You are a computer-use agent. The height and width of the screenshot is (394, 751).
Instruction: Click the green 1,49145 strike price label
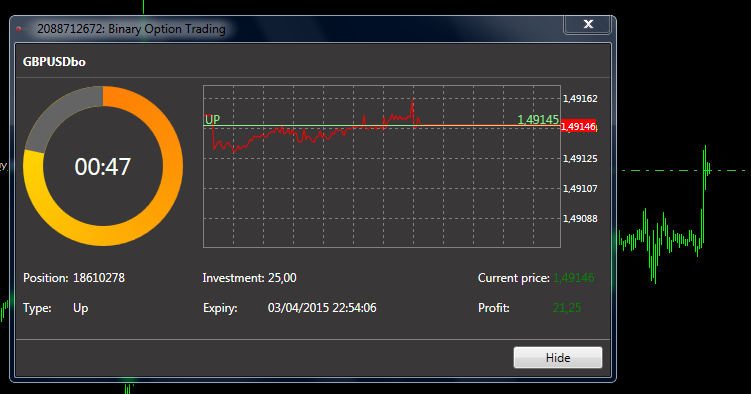point(538,119)
